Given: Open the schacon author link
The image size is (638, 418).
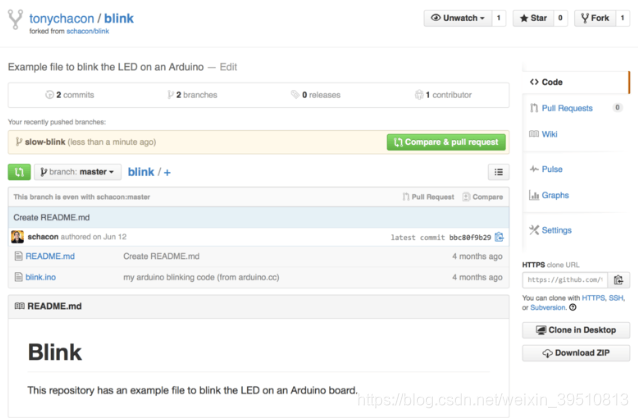Looking at the screenshot, I should point(43,237).
